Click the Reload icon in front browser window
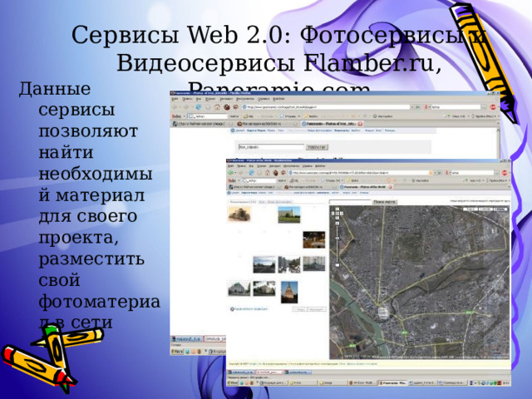This screenshot has width=532, height=399. (252, 173)
